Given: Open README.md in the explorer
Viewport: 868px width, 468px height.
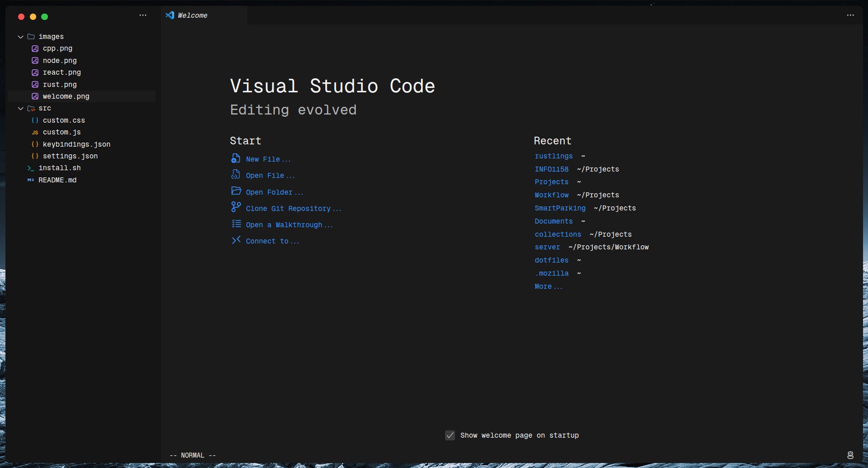Looking at the screenshot, I should tap(82, 180).
